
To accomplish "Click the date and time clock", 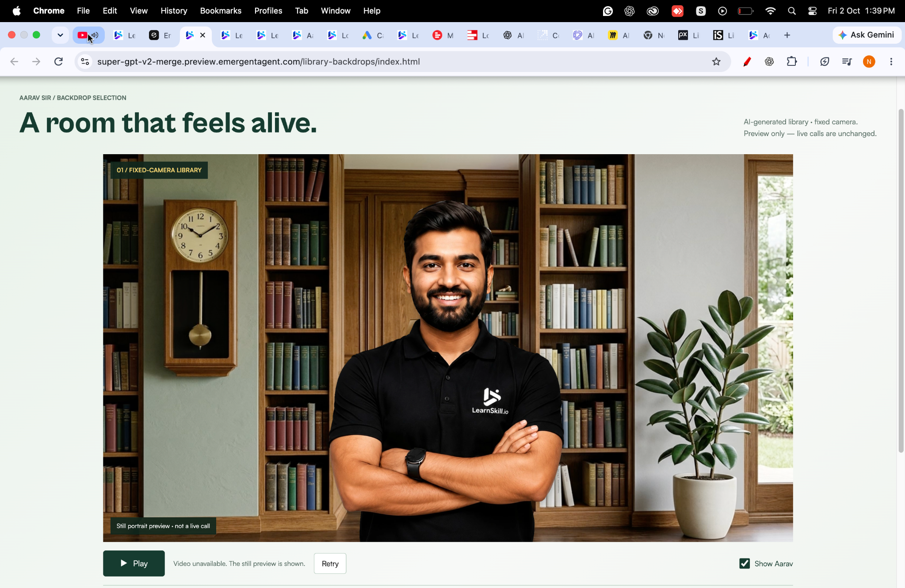I will click(861, 11).
